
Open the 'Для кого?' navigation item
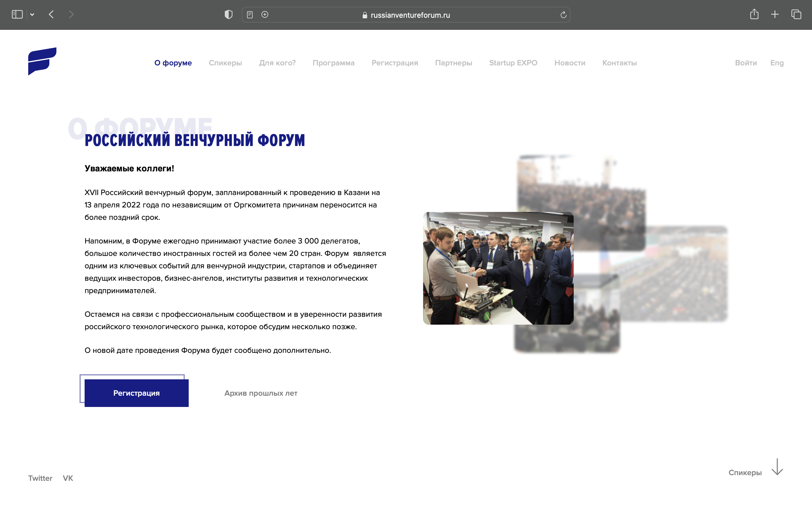277,63
